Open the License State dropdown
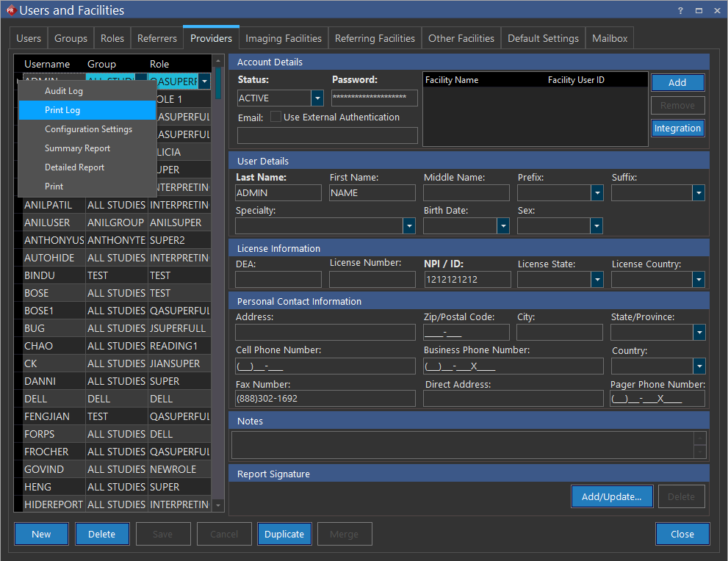The height and width of the screenshot is (561, 728). tap(597, 280)
